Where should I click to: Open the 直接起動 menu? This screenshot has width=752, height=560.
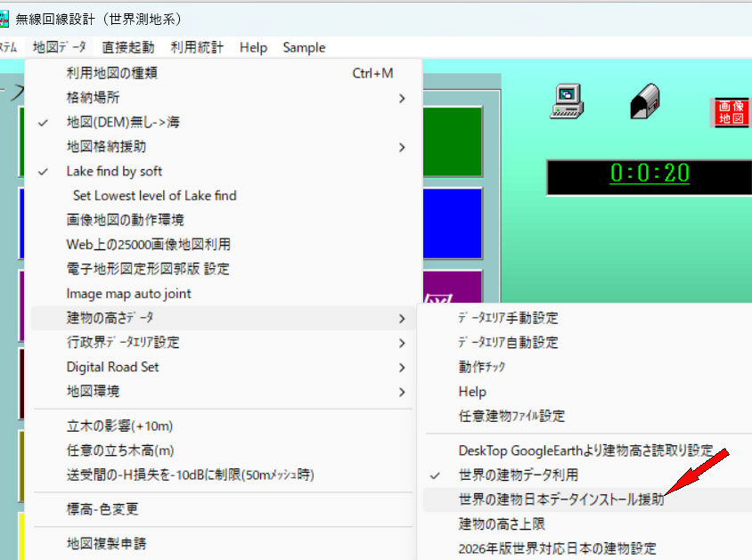127,47
